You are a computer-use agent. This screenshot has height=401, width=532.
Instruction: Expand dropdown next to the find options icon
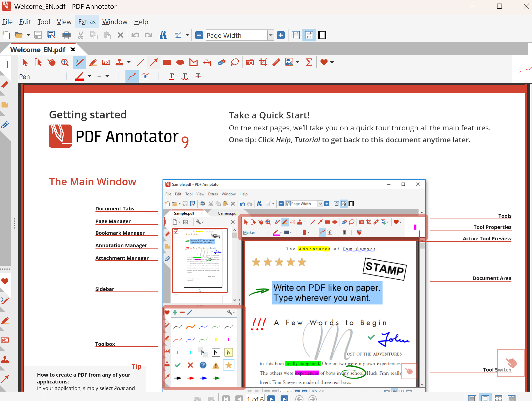click(187, 35)
